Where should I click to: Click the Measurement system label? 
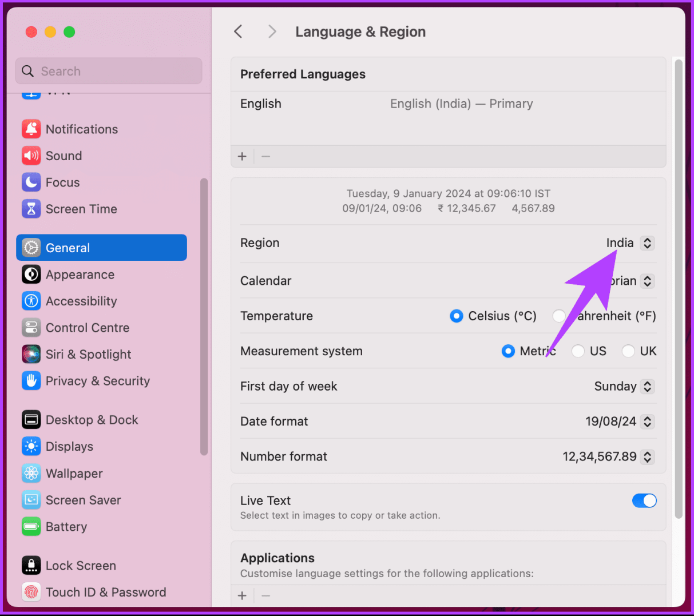pyautogui.click(x=302, y=351)
